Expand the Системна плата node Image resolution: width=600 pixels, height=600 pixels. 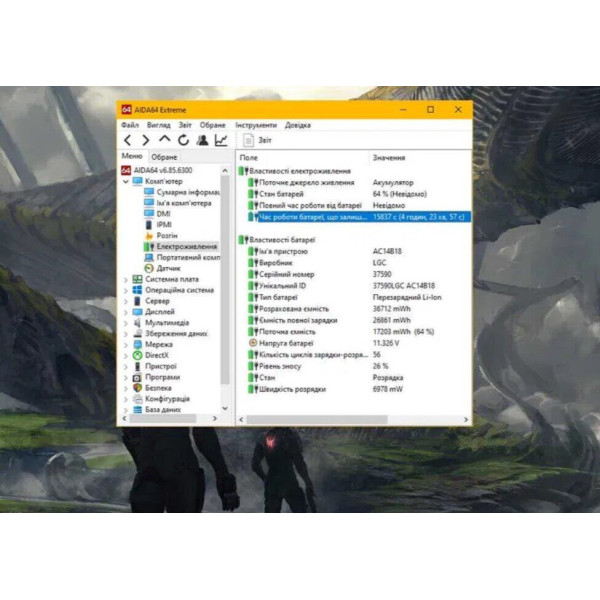(126, 280)
